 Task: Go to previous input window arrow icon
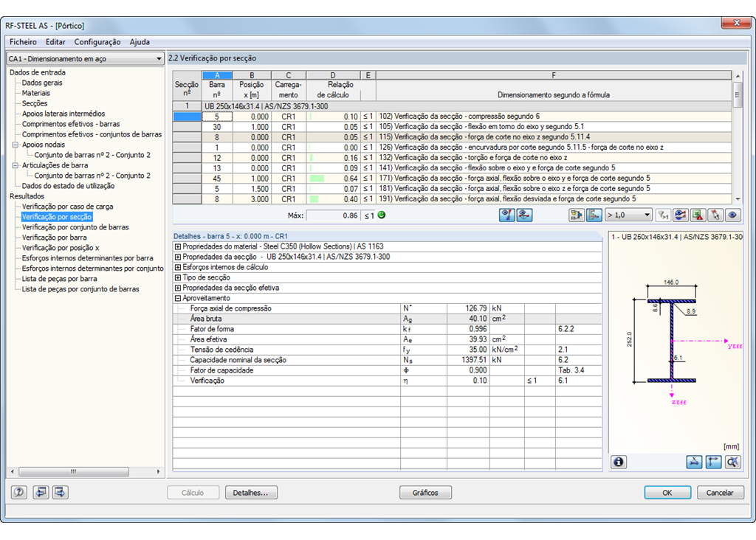tap(41, 492)
